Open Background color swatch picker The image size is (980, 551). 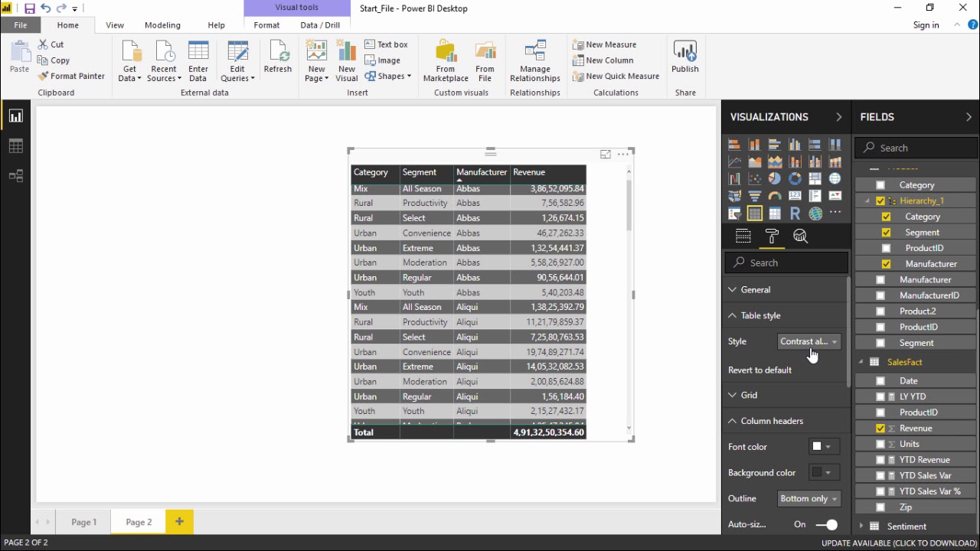click(824, 472)
